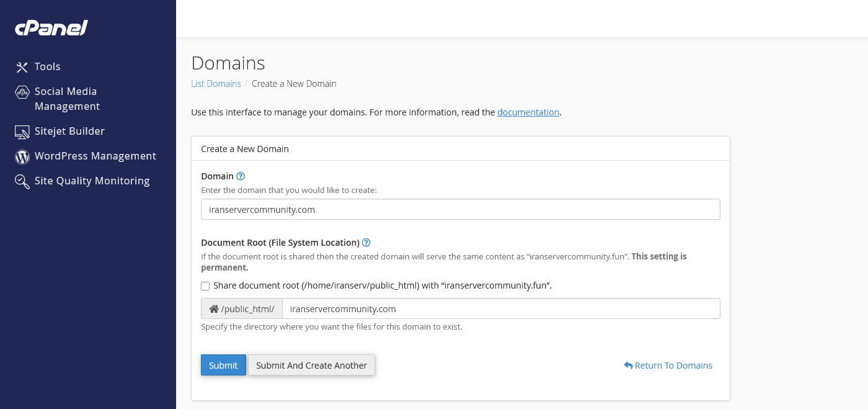
Task: Click the cPanel logo
Action: pos(51,28)
